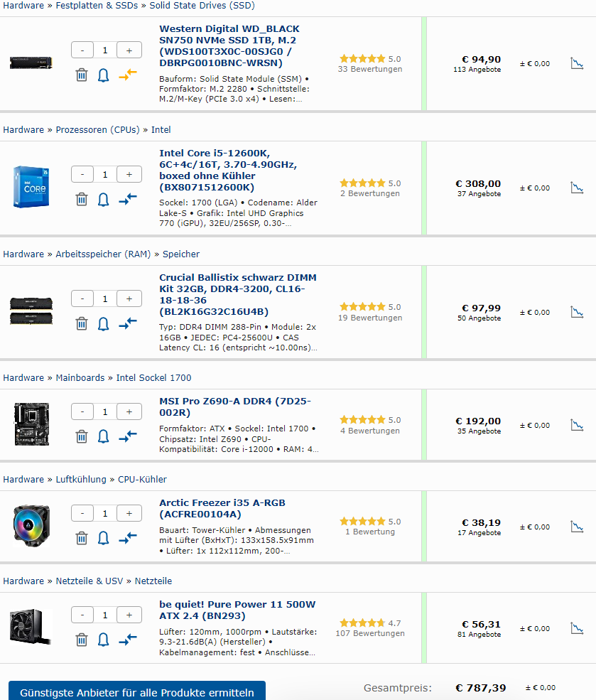Set price alert bell for be quiet! Pure Power 11

(104, 640)
